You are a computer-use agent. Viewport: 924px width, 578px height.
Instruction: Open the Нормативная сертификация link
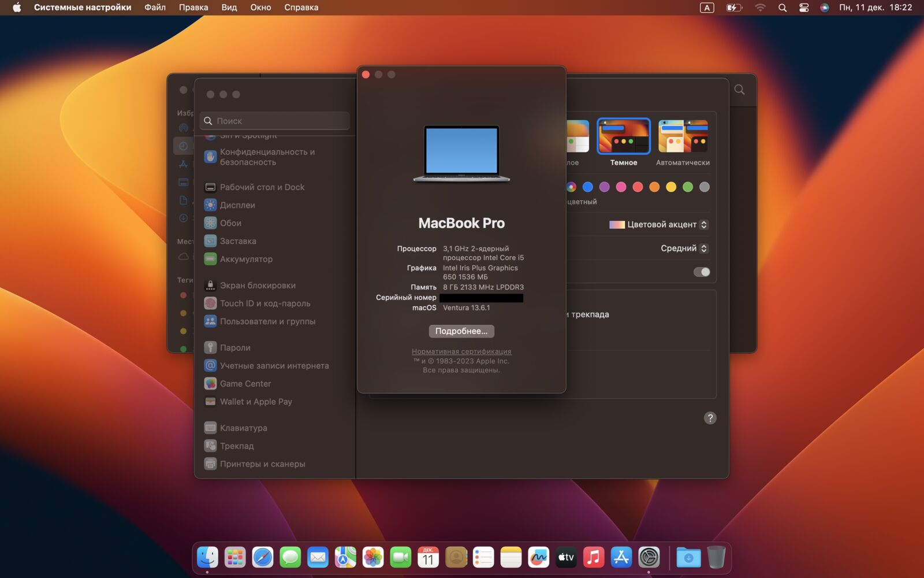[x=460, y=351]
